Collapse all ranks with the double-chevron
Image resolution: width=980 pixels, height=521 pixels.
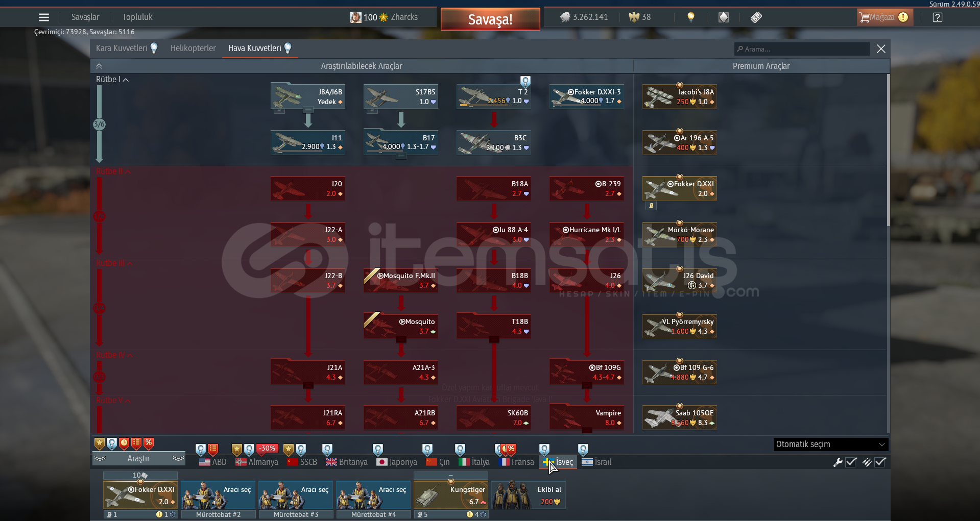99,66
